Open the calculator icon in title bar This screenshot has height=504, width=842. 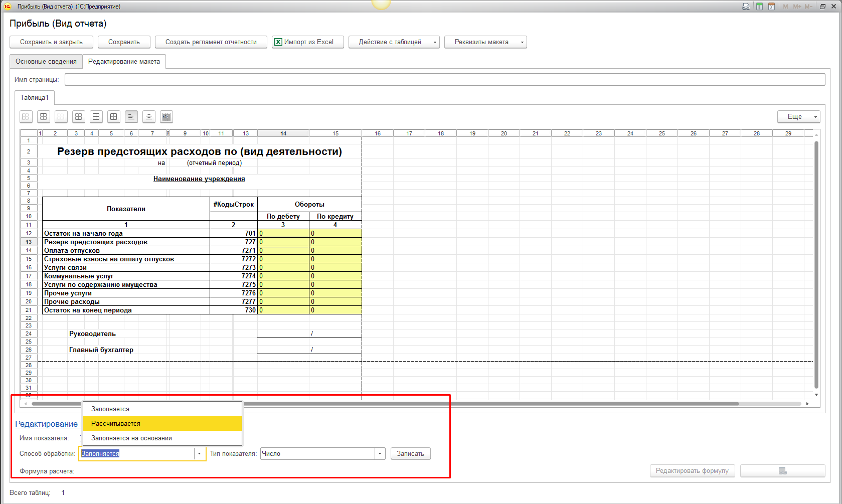point(759,7)
